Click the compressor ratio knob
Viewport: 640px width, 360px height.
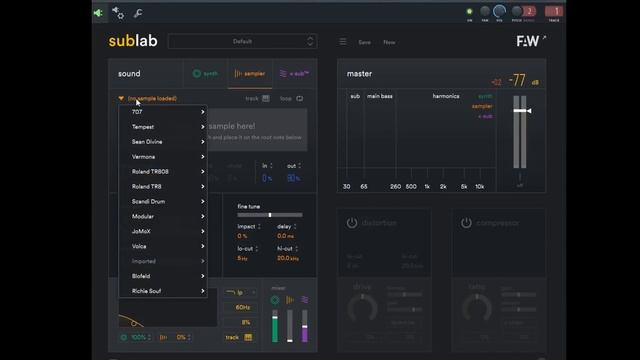tap(476, 308)
